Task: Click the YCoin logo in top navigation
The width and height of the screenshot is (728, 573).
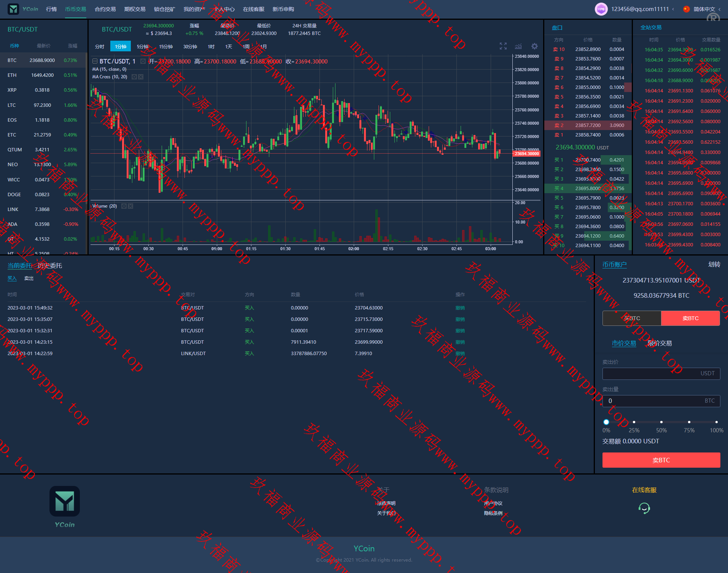Action: 24,9
